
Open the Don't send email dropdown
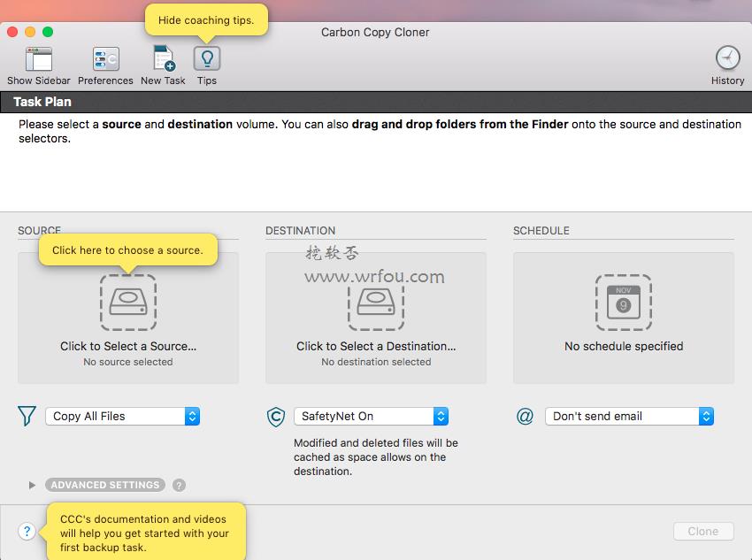(x=629, y=416)
